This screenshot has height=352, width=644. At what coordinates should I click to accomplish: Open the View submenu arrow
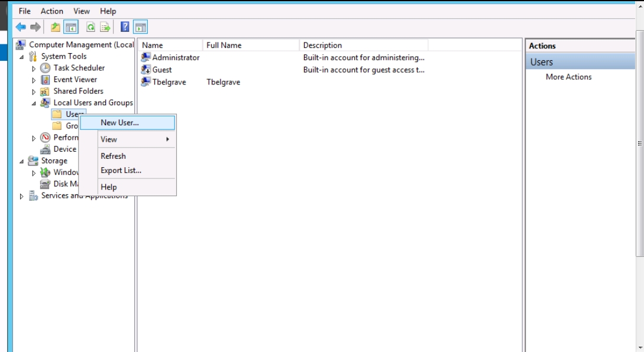click(x=167, y=139)
